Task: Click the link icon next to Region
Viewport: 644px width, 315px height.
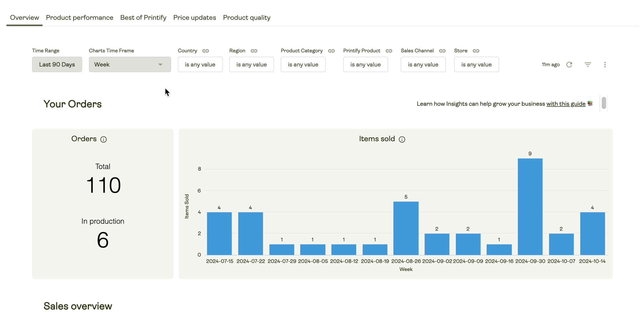Action: click(x=253, y=51)
